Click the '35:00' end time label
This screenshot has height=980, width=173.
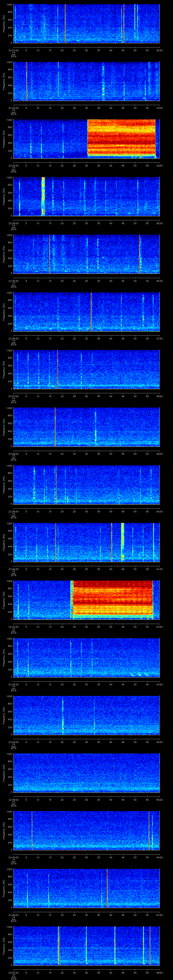[159, 223]
